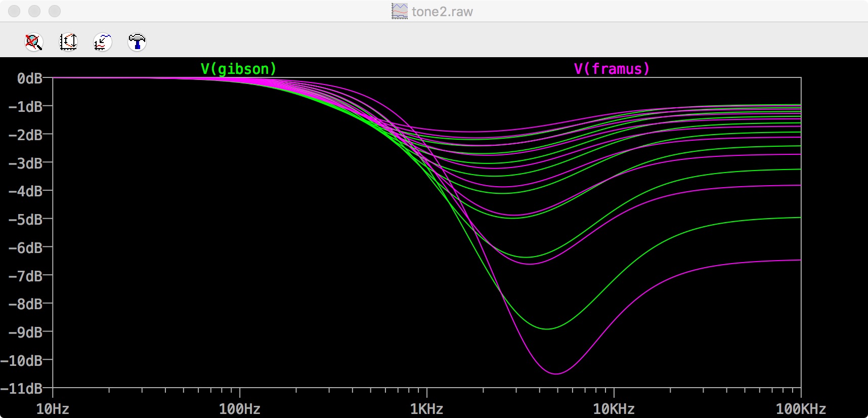The width and height of the screenshot is (868, 418).
Task: Click the -3dB vertical axis label
Action: pyautogui.click(x=25, y=163)
